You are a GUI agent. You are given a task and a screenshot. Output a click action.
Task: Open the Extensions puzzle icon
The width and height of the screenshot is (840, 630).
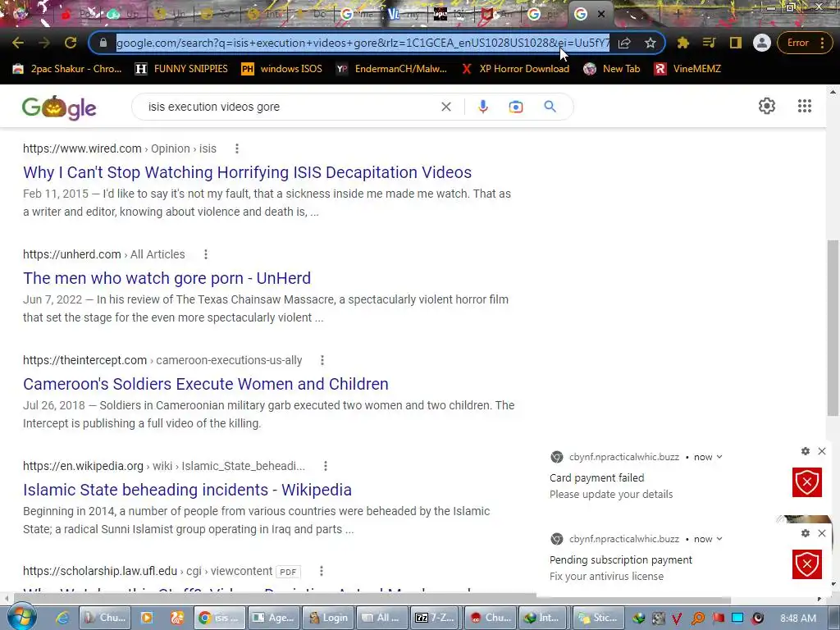[682, 43]
